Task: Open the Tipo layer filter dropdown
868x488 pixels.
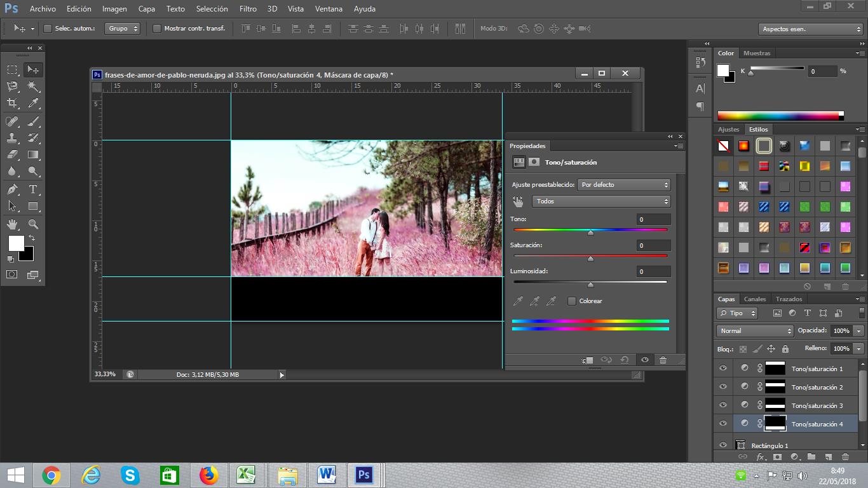Action: pyautogui.click(x=737, y=313)
